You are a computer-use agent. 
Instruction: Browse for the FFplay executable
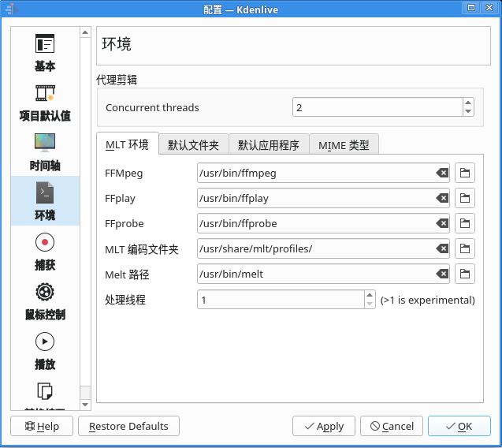465,198
